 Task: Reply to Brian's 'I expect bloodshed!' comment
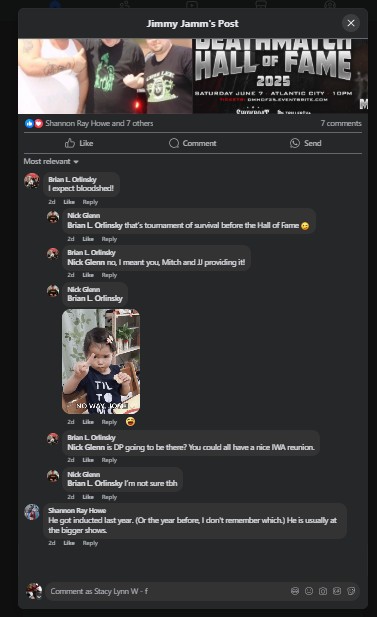90,202
